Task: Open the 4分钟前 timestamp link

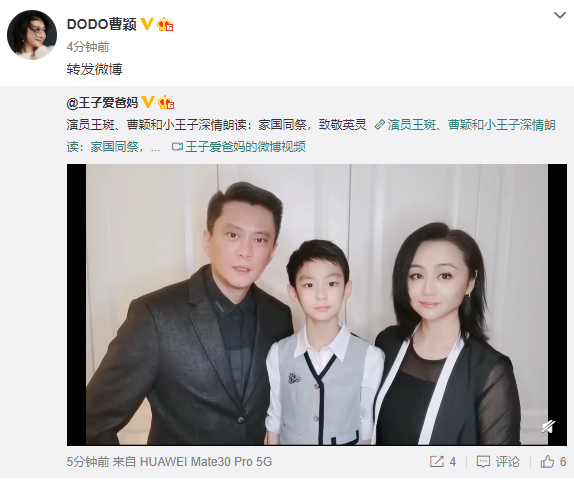Action: point(88,47)
